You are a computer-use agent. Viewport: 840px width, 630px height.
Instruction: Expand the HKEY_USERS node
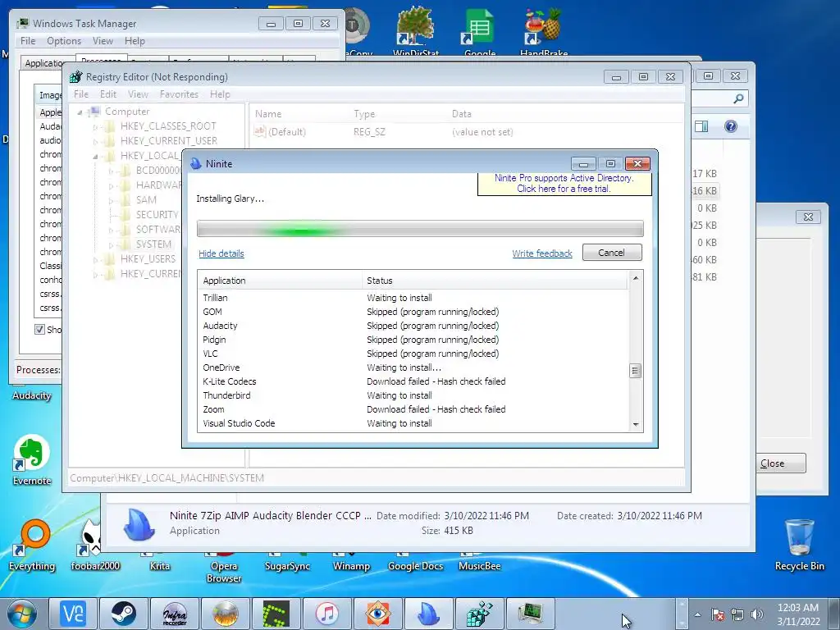[x=96, y=260]
